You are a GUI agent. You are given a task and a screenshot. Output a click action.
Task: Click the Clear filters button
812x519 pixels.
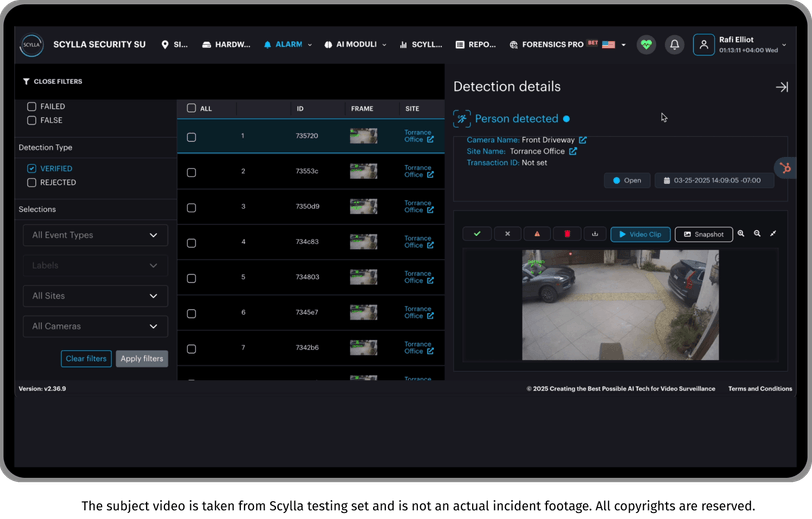coord(86,358)
